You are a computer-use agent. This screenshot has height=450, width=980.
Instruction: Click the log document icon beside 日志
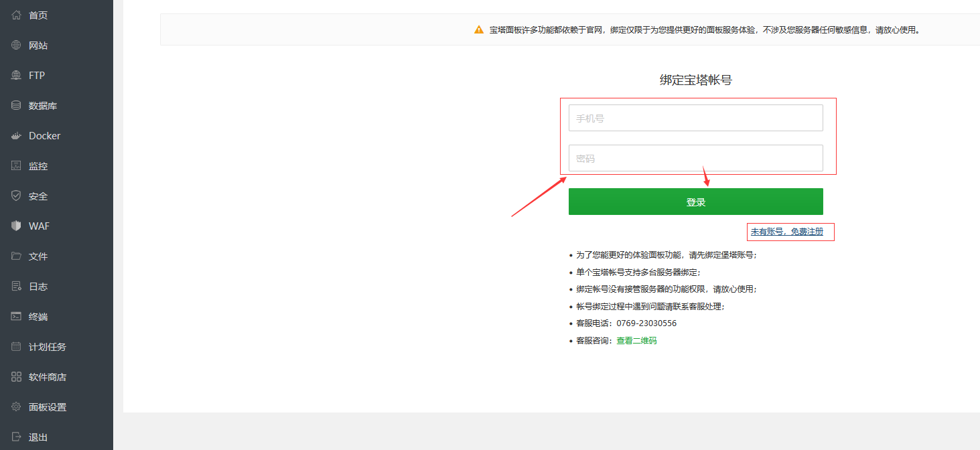[x=17, y=286]
